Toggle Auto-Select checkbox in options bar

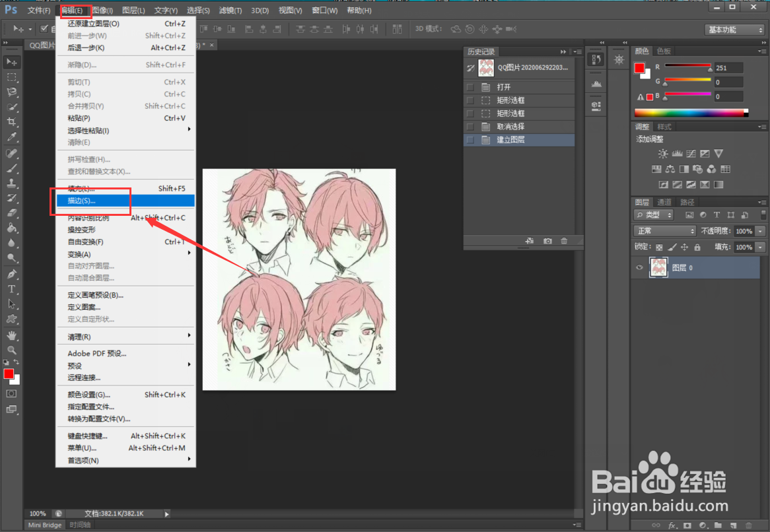[44, 28]
